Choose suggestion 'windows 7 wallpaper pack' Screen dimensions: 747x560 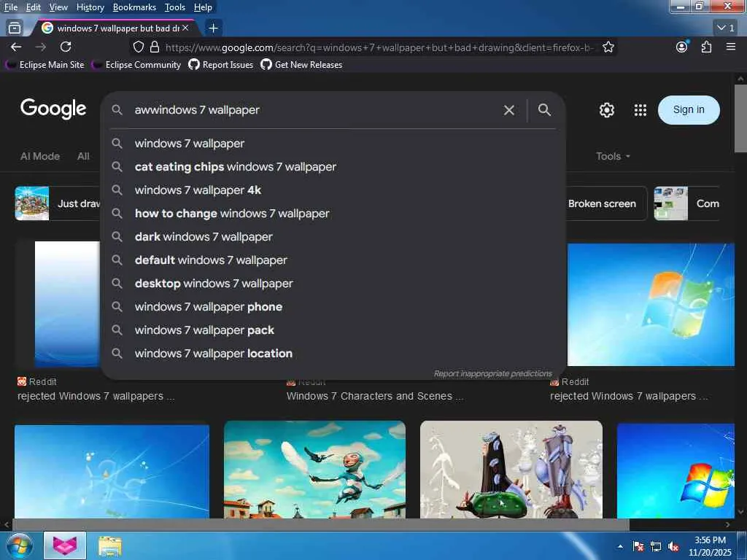(x=333, y=330)
